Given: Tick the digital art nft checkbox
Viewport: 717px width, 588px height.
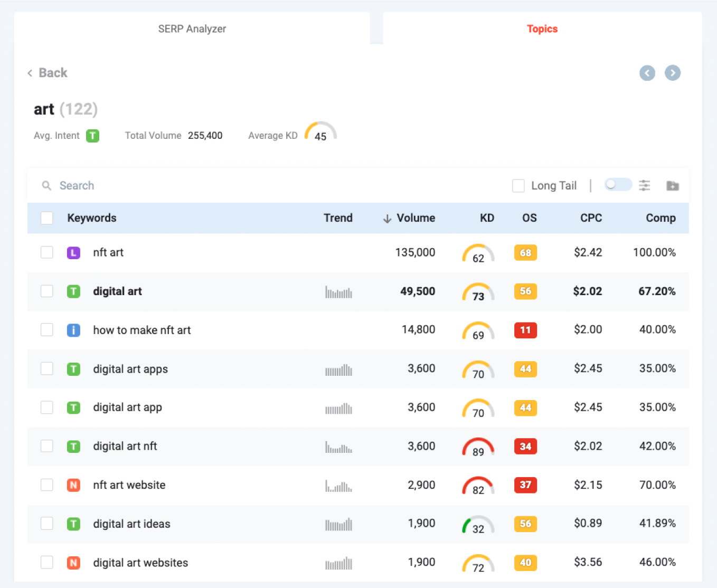Looking at the screenshot, I should (47, 446).
